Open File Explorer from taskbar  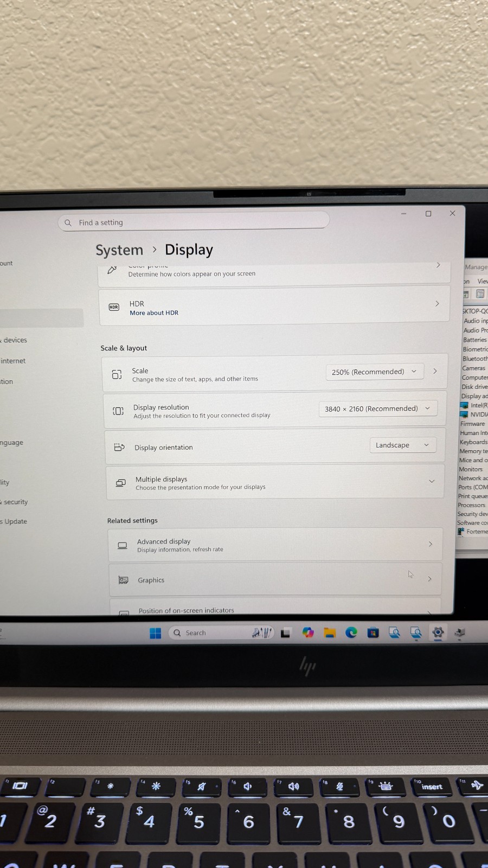coord(330,633)
